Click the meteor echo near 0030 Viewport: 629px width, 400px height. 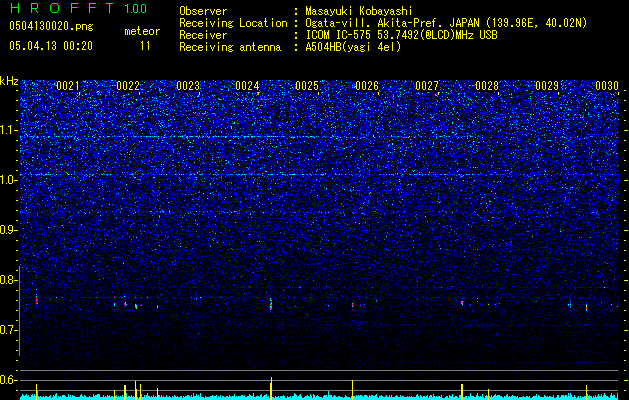coord(586,307)
